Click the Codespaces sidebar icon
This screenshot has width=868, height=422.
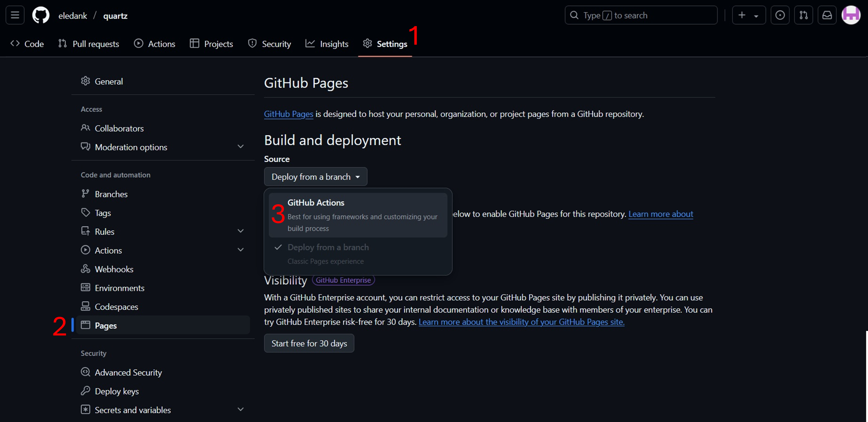(85, 306)
